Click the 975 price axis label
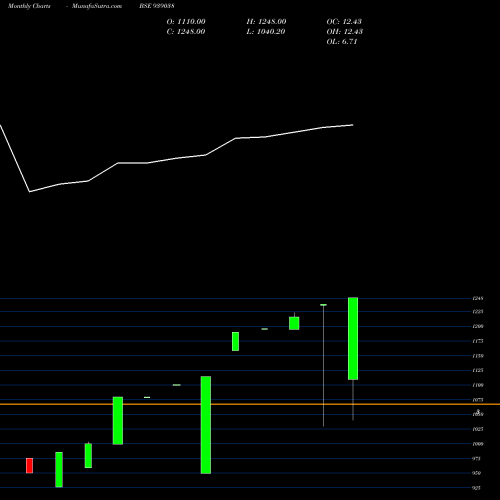Image resolution: width=500 pixels, height=500 pixels. [x=476, y=458]
